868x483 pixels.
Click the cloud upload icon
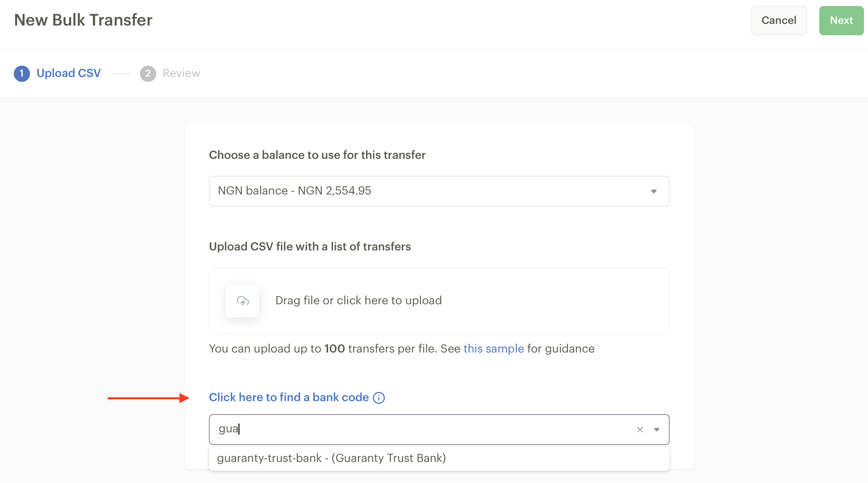coord(243,301)
